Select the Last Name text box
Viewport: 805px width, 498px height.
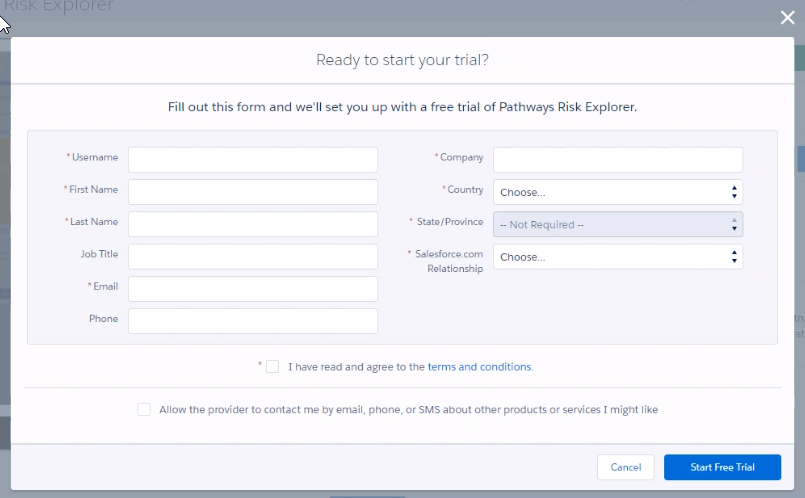pos(253,224)
